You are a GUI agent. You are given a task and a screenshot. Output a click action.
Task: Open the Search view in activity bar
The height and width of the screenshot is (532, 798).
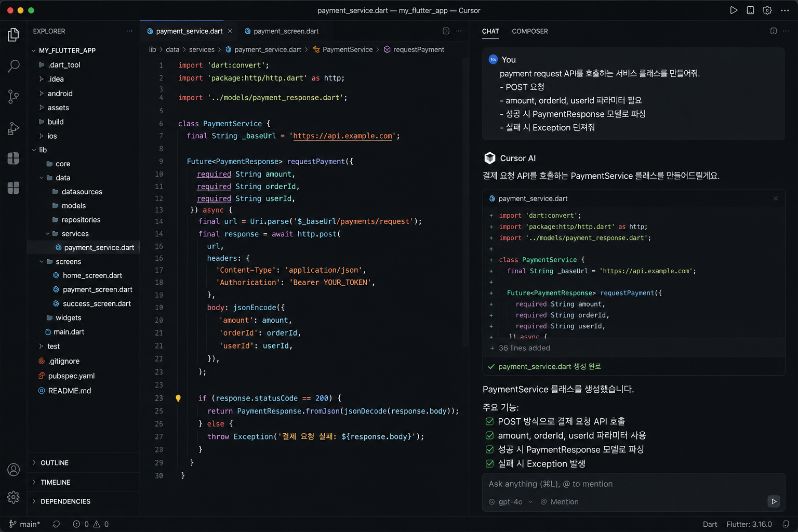click(14, 65)
